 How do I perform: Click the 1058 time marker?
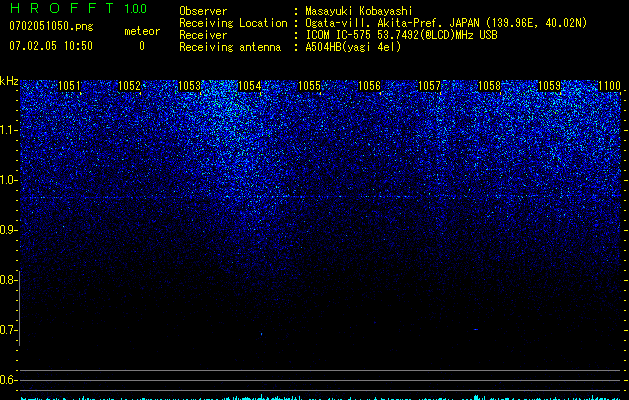coord(489,86)
